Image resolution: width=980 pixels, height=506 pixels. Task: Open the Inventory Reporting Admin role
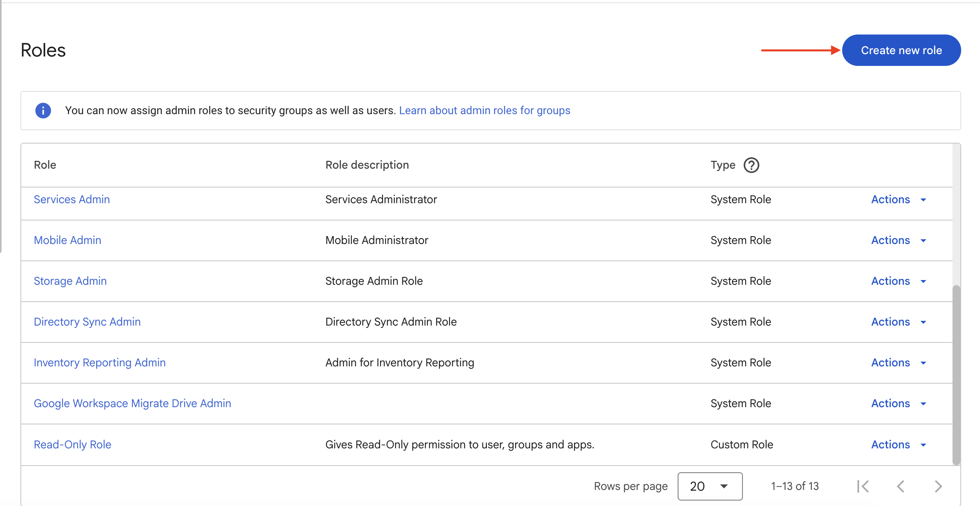(100, 363)
